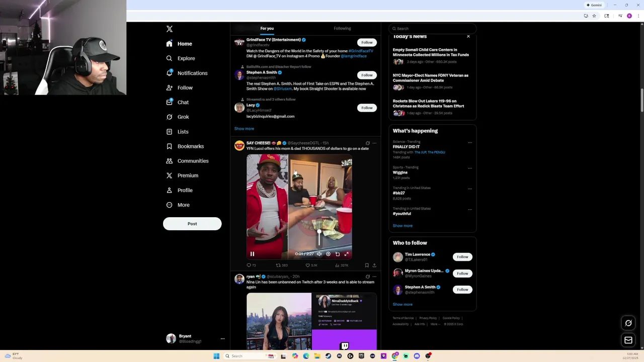Follow Stephen A Smith in Who to follow

[x=462, y=290]
